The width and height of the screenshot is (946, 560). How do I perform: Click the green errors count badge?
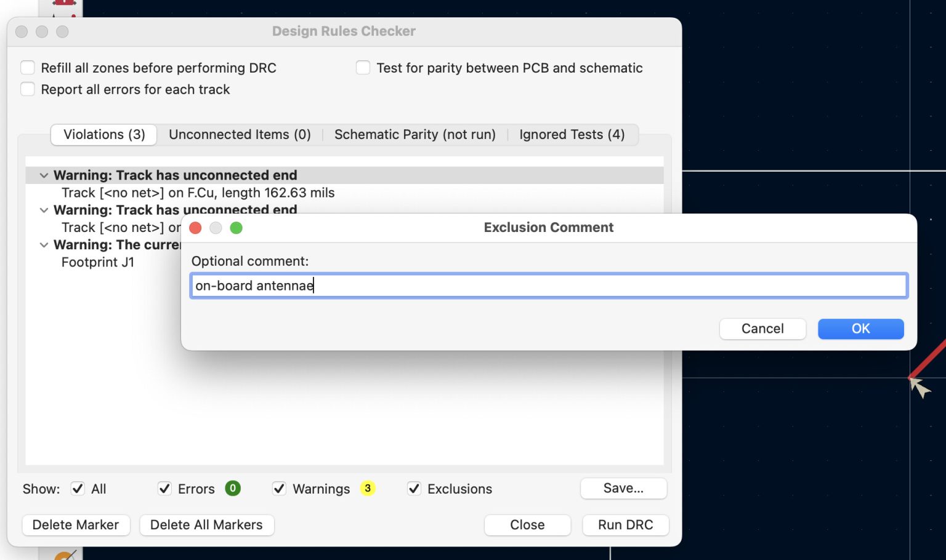pos(233,488)
